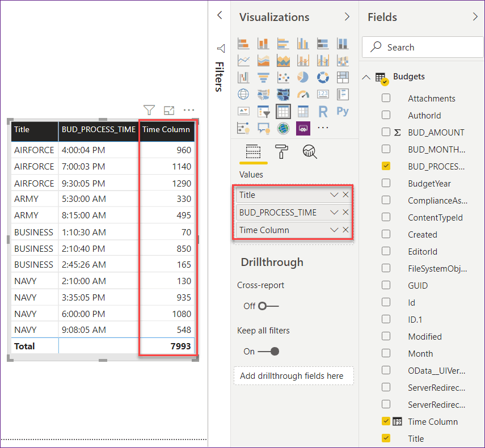This screenshot has width=485, height=448.
Task: Select the waterfall chart visual
Action: point(243,77)
